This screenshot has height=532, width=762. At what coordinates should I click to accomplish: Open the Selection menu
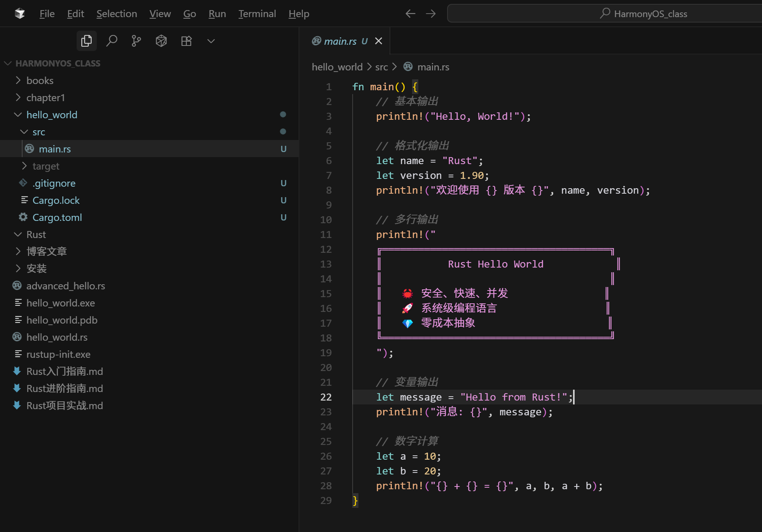tap(117, 14)
